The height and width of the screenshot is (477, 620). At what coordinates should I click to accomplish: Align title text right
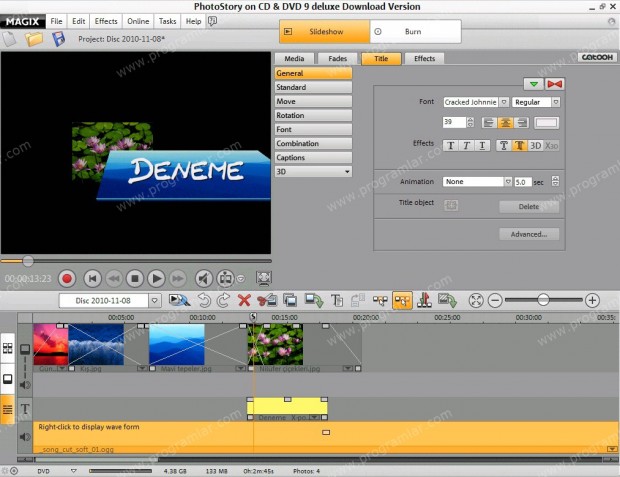pyautogui.click(x=522, y=123)
